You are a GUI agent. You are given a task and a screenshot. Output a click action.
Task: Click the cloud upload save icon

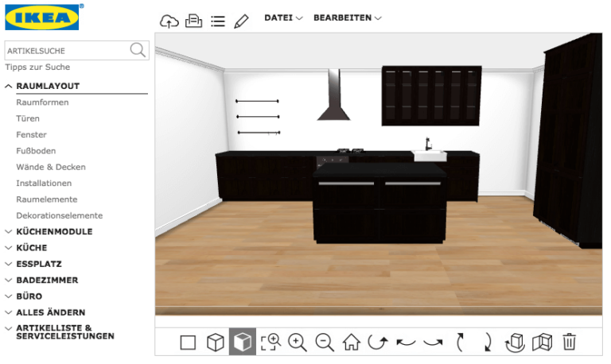pos(169,21)
